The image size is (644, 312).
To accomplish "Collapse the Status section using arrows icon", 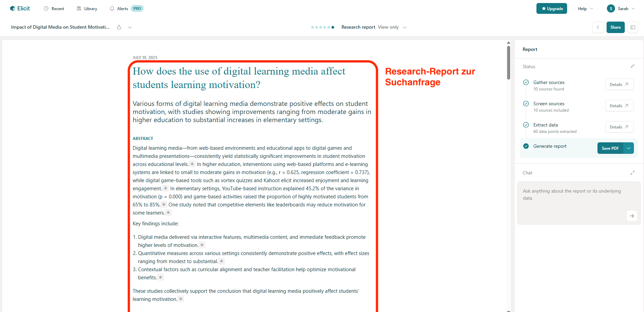I will [633, 66].
